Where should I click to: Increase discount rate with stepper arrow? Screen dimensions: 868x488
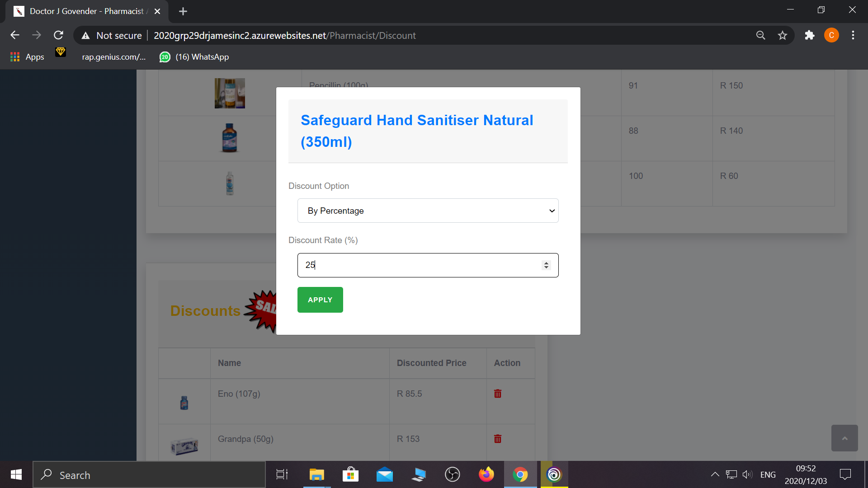click(546, 263)
